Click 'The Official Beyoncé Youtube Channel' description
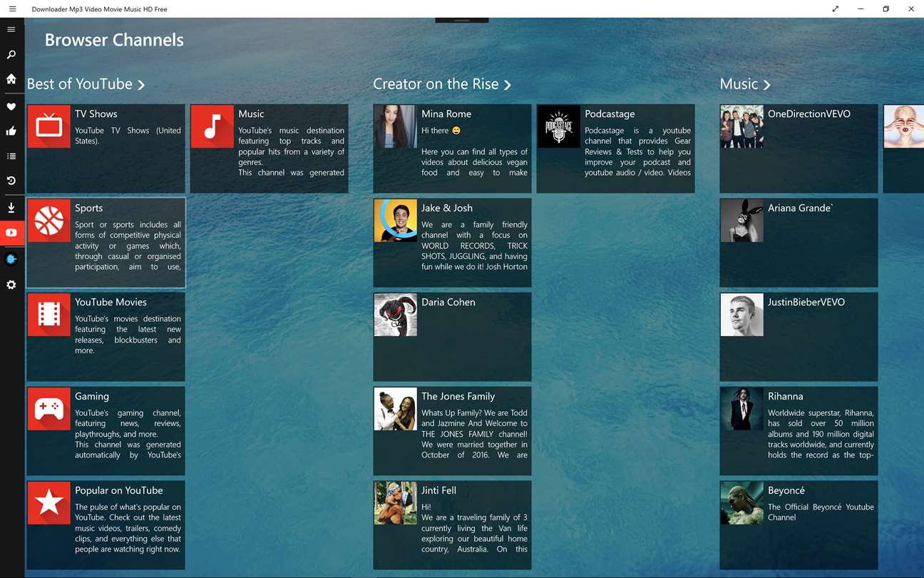The width and height of the screenshot is (924, 578). [x=821, y=512]
